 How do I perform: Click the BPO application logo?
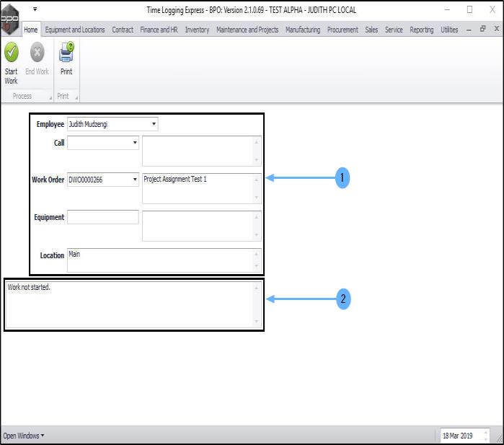tap(9, 19)
